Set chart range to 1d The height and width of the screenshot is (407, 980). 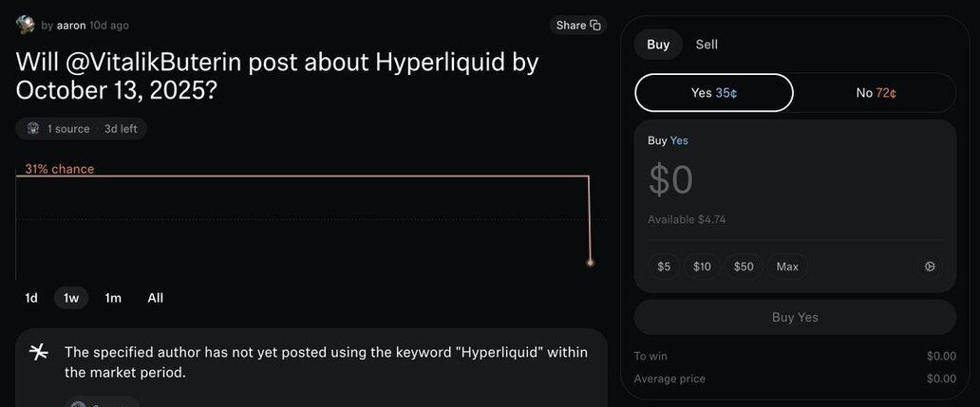point(31,298)
